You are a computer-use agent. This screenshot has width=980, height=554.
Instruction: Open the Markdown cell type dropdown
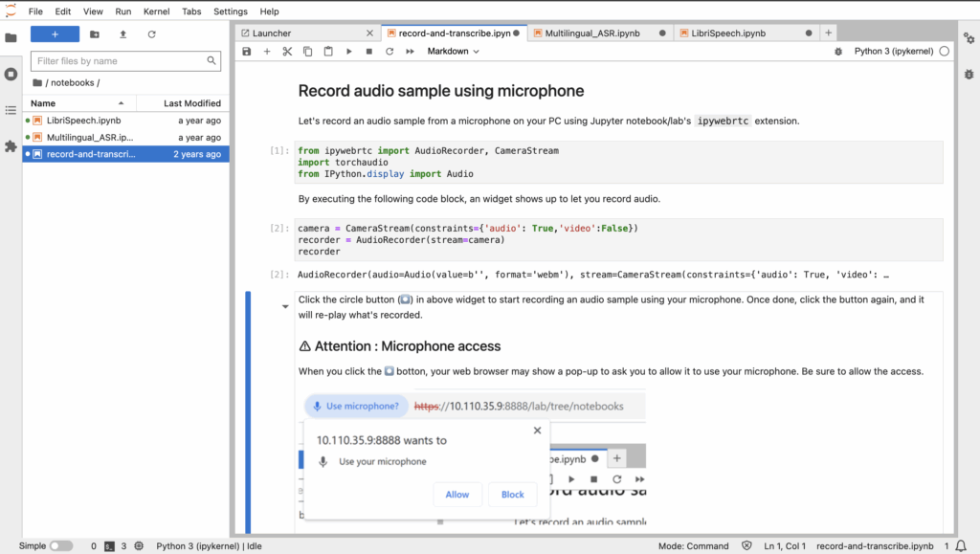tap(453, 52)
